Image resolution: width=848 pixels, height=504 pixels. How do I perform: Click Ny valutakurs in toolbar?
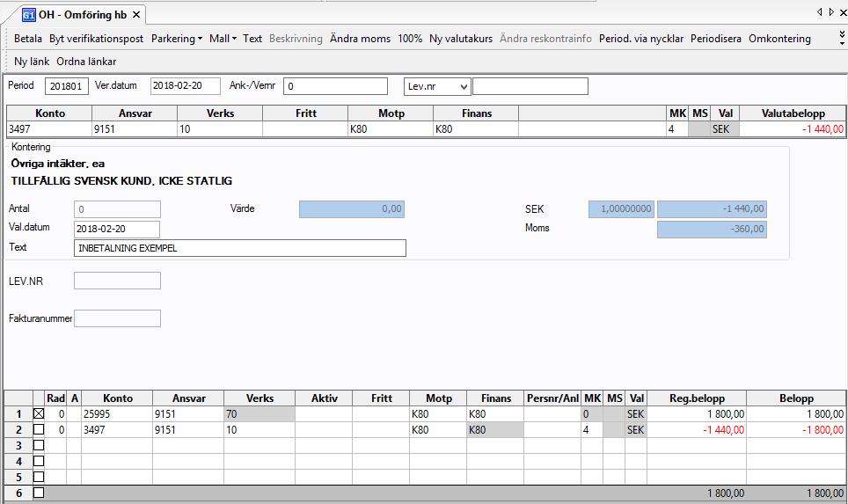[x=461, y=39]
